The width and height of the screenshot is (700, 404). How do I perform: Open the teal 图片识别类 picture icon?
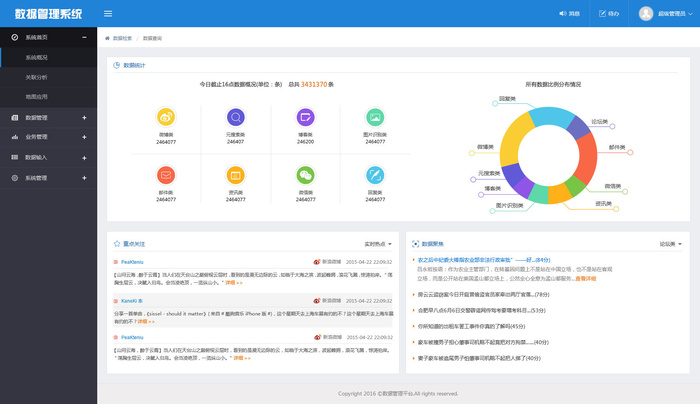pos(375,117)
